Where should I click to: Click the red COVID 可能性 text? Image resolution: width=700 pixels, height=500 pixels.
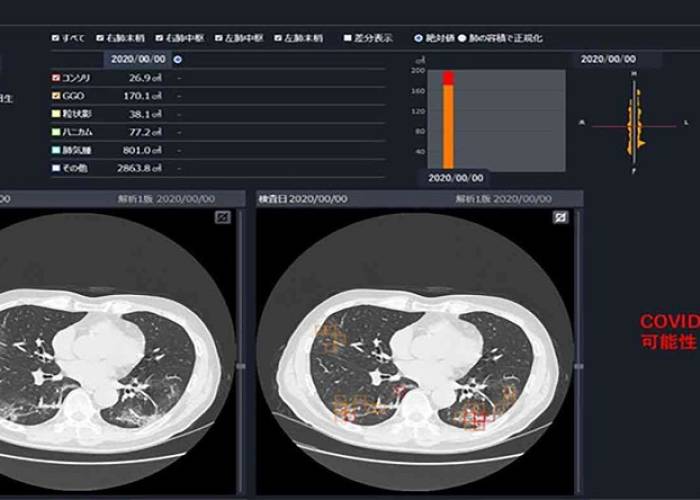click(x=670, y=331)
